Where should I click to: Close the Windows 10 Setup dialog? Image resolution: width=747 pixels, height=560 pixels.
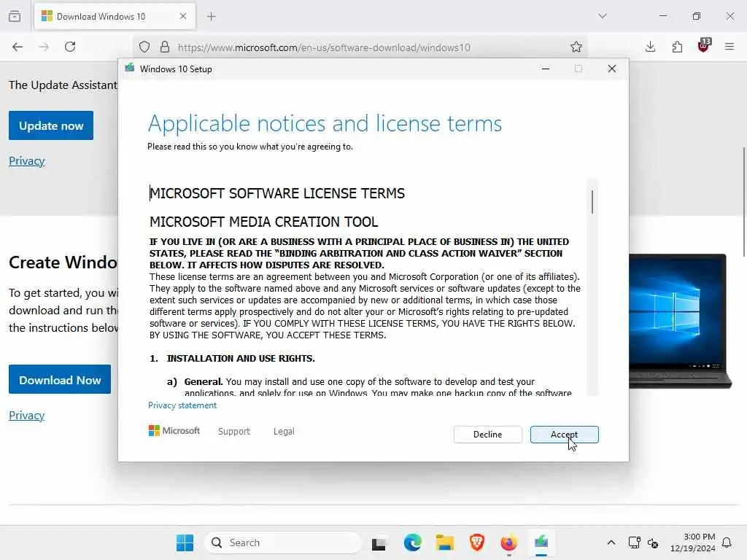tap(612, 69)
